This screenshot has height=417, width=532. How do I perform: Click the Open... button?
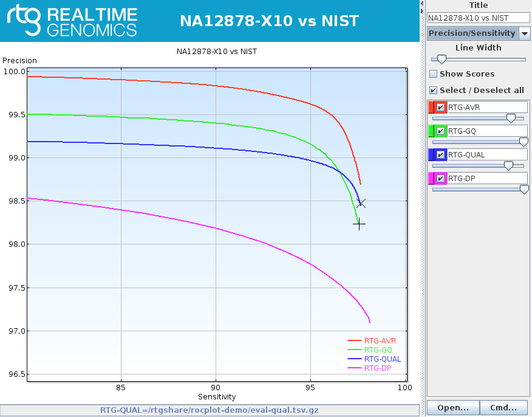[x=453, y=408]
